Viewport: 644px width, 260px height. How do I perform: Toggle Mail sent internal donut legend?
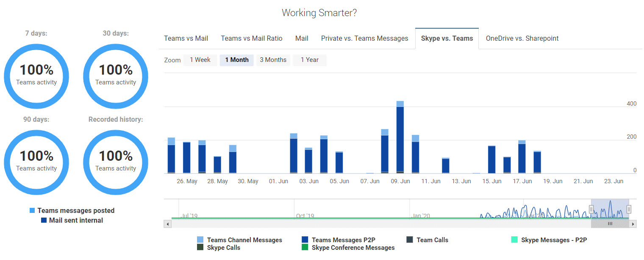tap(75, 221)
